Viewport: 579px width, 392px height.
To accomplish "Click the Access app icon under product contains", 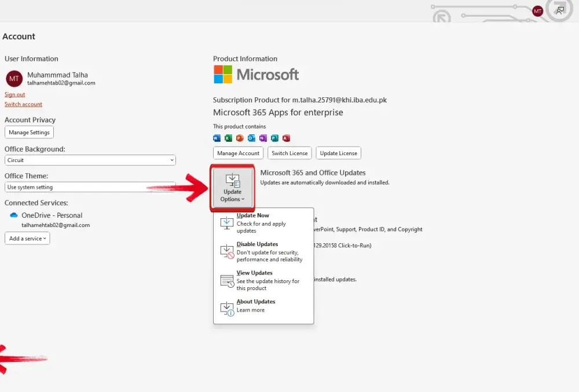I will pyautogui.click(x=286, y=138).
